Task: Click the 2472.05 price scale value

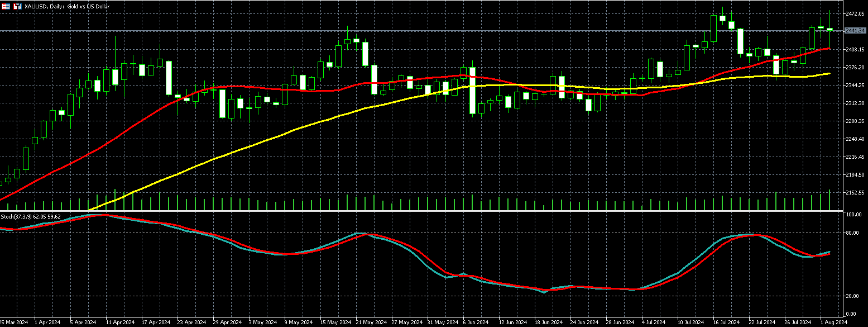Action: 855,13
